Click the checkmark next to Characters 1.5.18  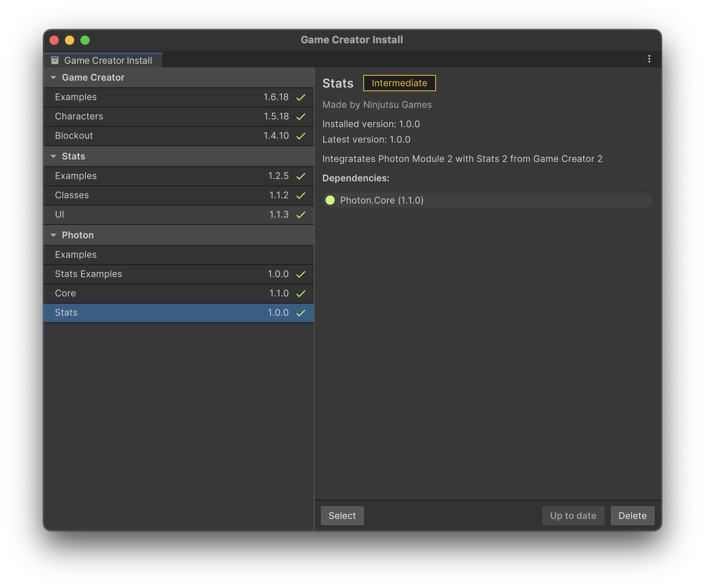coord(301,117)
